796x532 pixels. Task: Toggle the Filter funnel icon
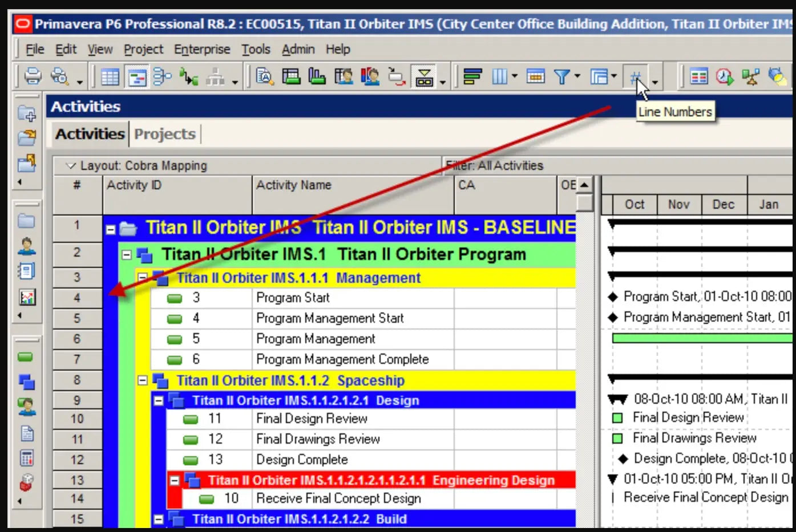pyautogui.click(x=563, y=76)
